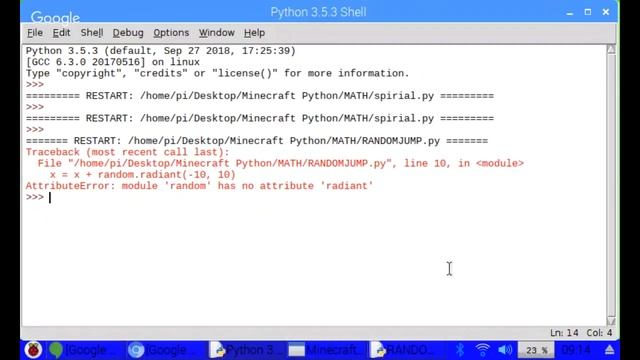Click the File RANDOMJUMP.py line 10 text

280,164
